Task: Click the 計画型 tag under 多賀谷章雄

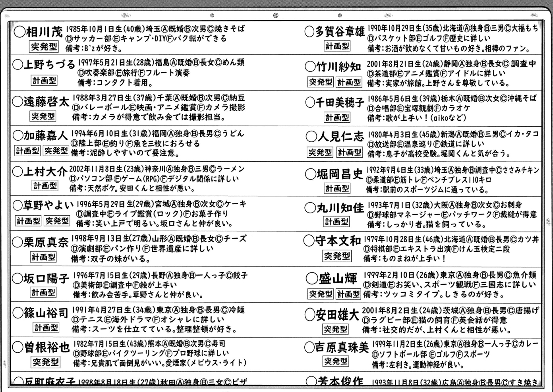Action: click(337, 46)
